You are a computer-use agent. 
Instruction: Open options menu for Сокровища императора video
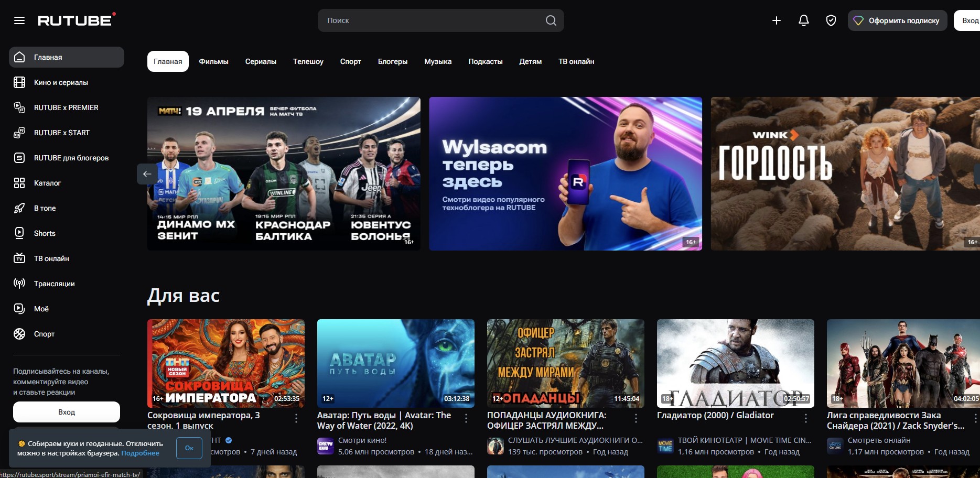(x=296, y=418)
